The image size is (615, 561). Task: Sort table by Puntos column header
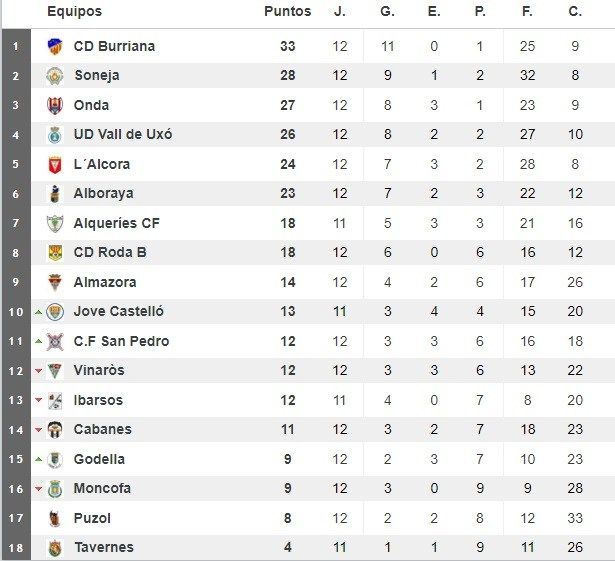(287, 12)
